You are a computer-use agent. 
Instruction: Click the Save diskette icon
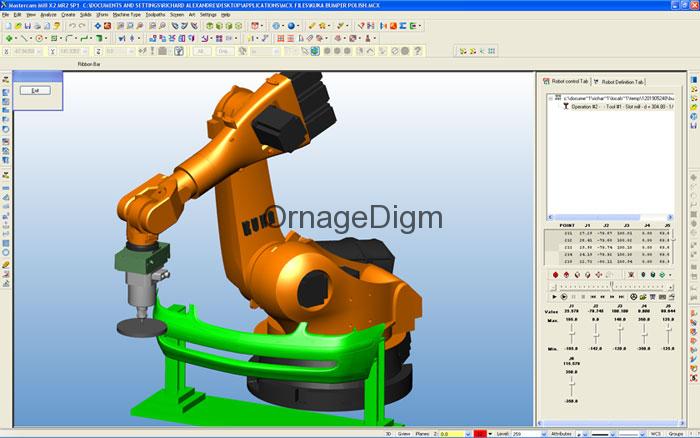[28, 26]
